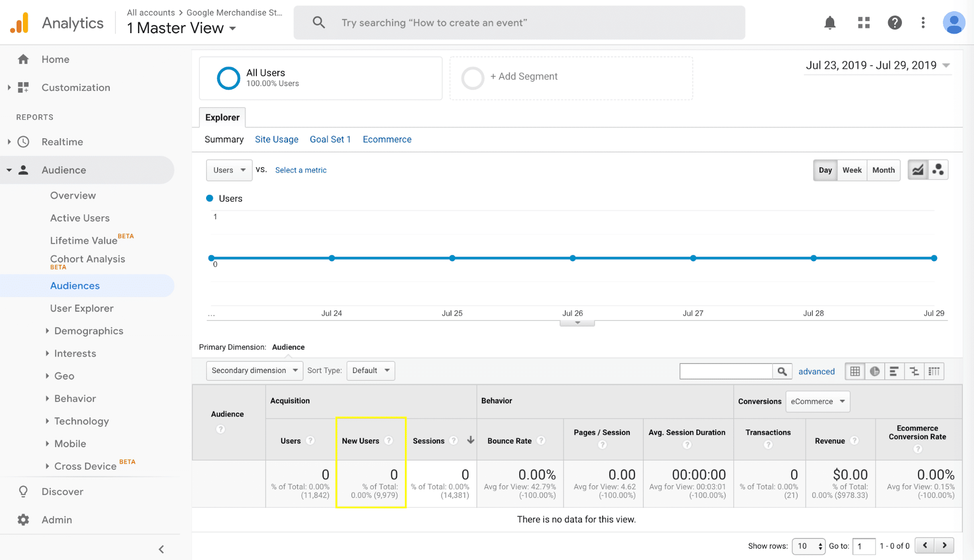Switch to line chart view icon
Image resolution: width=974 pixels, height=560 pixels.
[918, 170]
